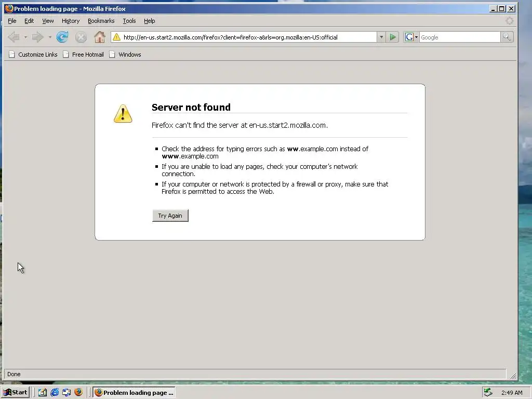
Task: Go forward using the Forward arrow
Action: tap(37, 37)
